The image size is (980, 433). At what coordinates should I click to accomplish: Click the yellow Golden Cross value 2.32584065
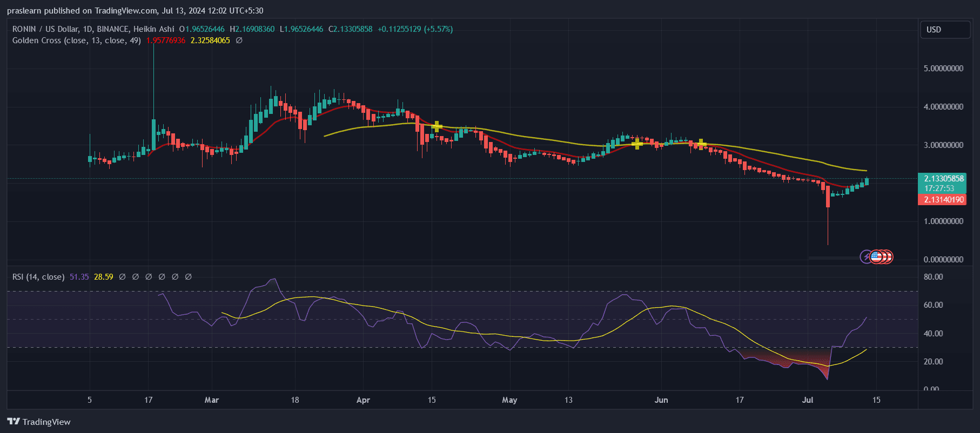pos(210,40)
